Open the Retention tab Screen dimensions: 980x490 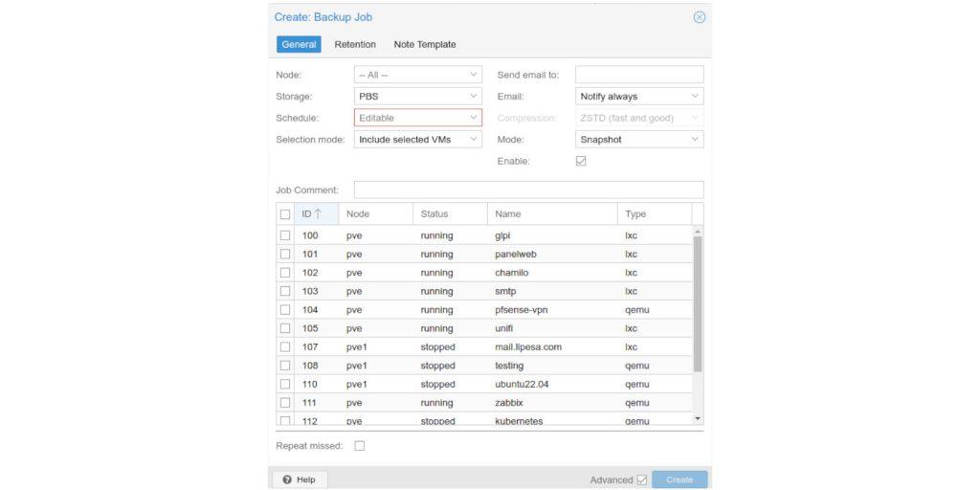(355, 44)
